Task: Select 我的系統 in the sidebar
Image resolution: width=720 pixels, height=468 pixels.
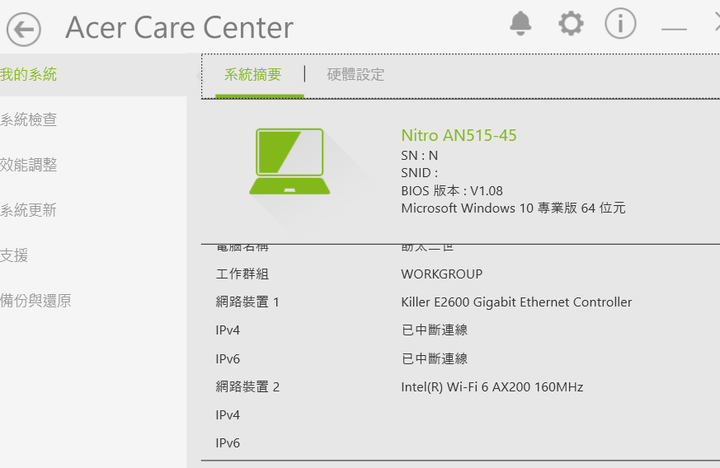Action: pos(28,74)
